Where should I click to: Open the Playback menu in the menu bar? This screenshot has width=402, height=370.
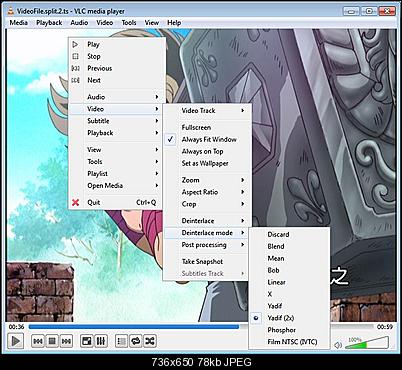coord(49,23)
